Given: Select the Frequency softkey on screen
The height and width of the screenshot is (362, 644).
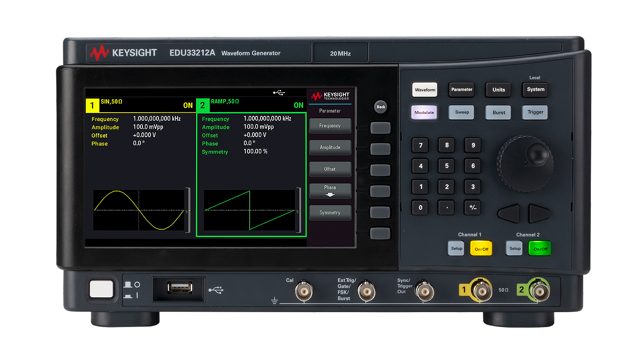Looking at the screenshot, I should (330, 126).
